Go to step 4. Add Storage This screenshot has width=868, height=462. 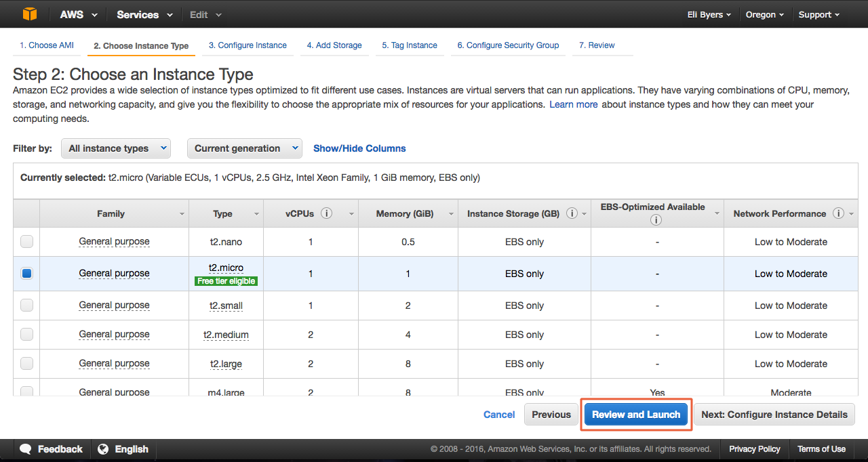pos(334,45)
